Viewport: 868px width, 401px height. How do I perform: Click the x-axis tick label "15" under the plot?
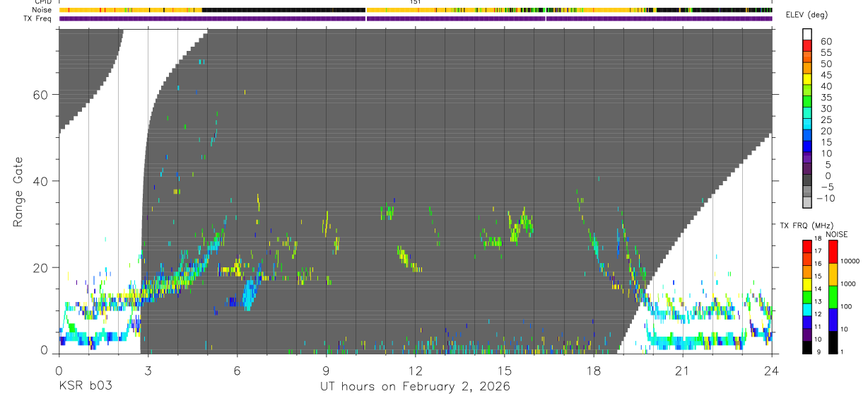coord(504,371)
